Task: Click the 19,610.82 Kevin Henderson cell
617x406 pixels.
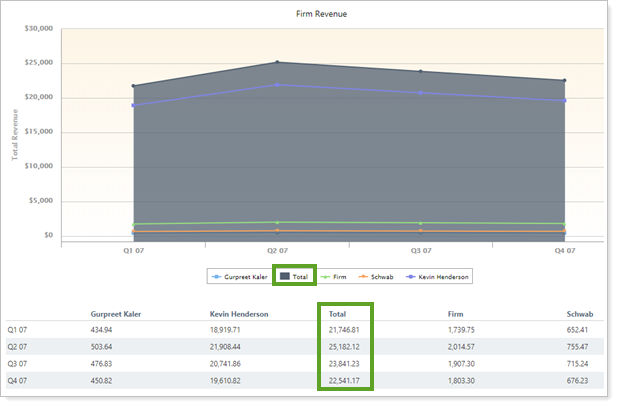Action: [x=233, y=381]
